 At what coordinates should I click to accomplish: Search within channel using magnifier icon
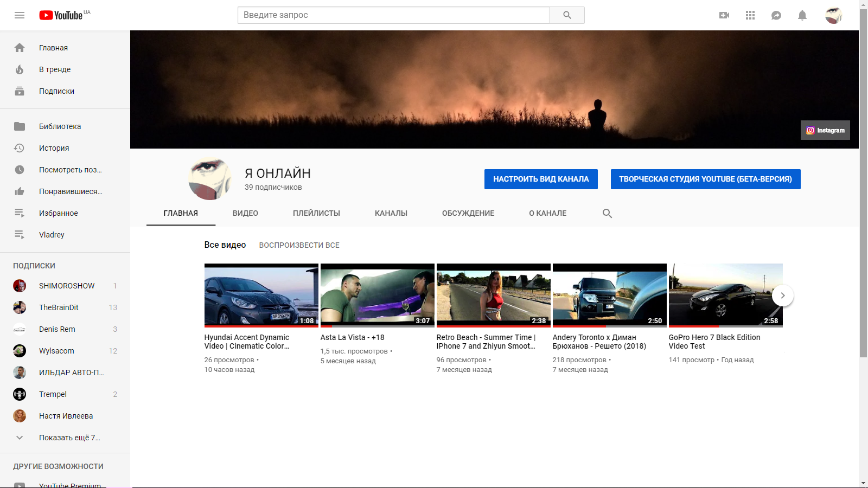607,213
